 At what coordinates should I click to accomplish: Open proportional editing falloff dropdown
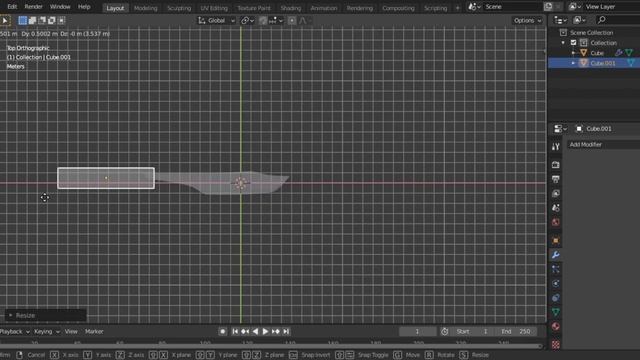(305, 20)
